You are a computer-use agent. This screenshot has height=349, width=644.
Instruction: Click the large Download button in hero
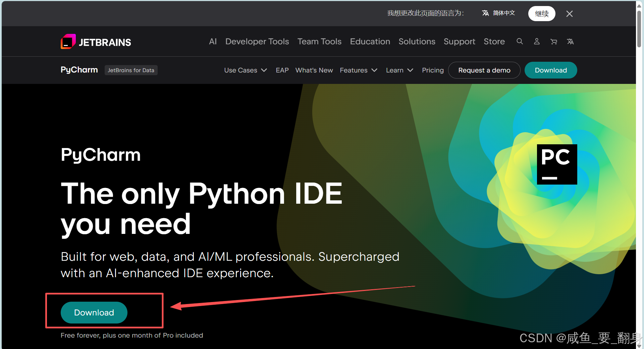pyautogui.click(x=94, y=312)
